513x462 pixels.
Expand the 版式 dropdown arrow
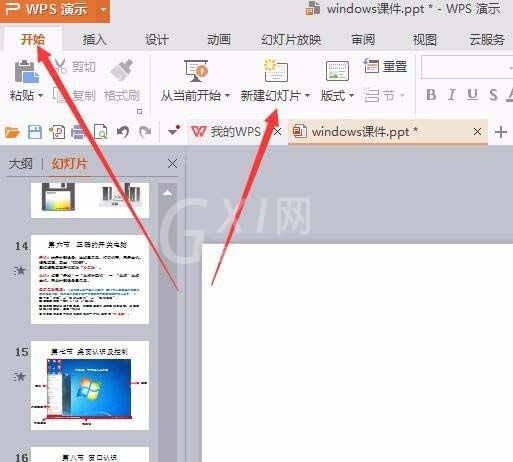(x=351, y=96)
